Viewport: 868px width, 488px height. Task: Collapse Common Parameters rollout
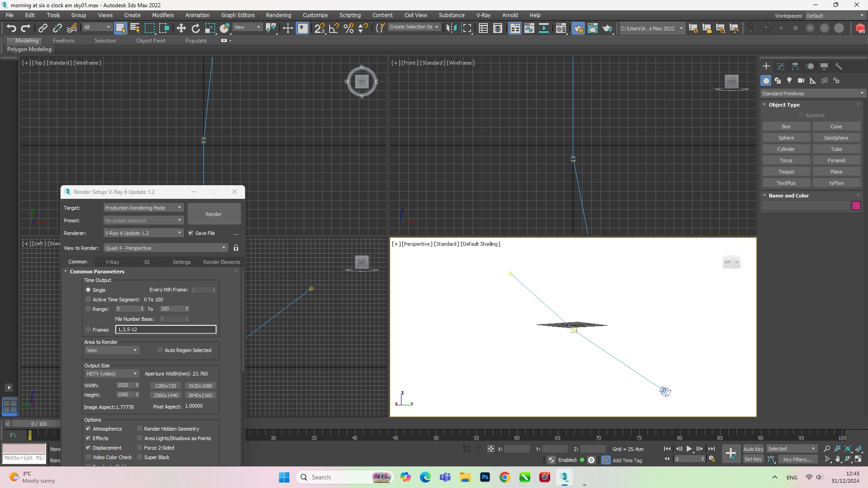pyautogui.click(x=97, y=272)
